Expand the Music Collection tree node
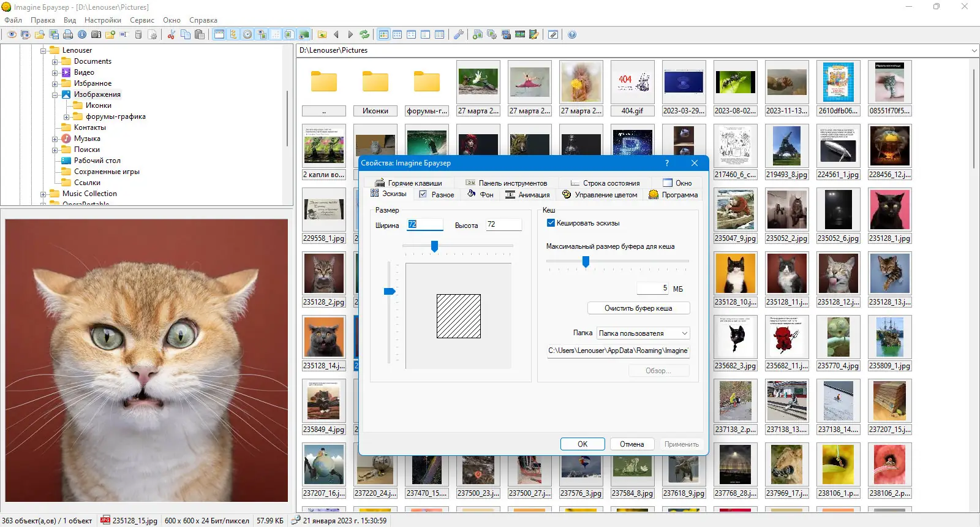This screenshot has height=527, width=980. tap(43, 194)
